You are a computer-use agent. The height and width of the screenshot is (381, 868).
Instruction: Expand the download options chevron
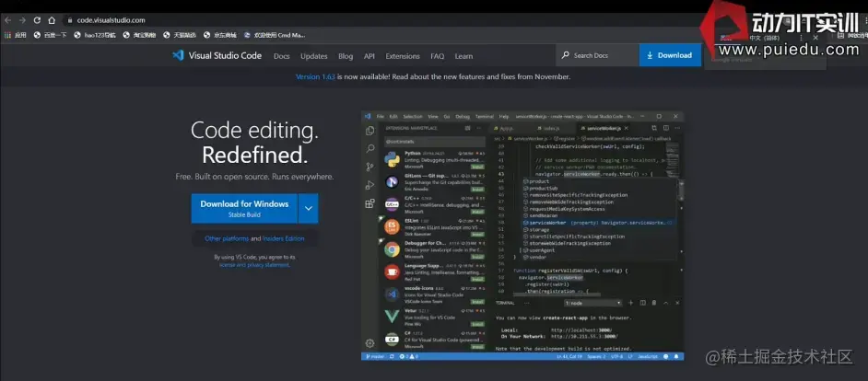pos(309,209)
